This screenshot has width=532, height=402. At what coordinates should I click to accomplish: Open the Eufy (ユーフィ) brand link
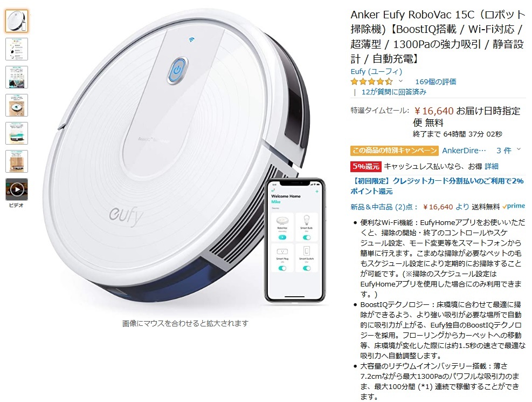[x=376, y=71]
